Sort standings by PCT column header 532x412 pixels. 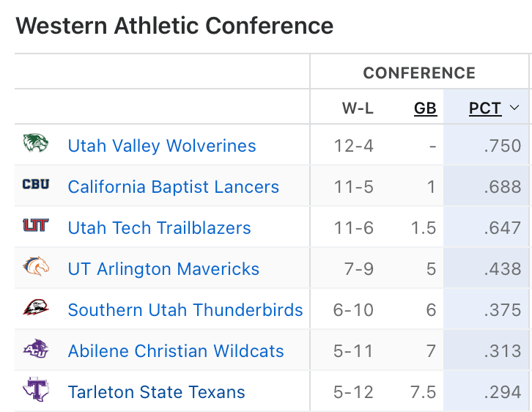485,108
